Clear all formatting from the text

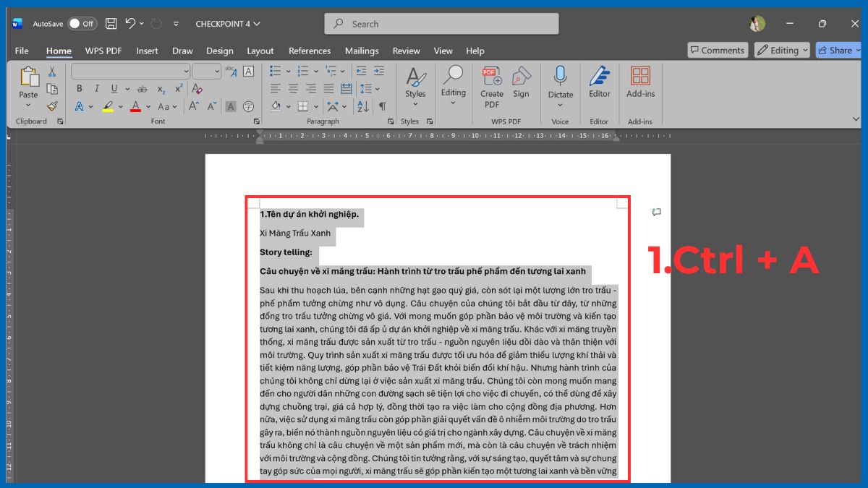(x=197, y=89)
